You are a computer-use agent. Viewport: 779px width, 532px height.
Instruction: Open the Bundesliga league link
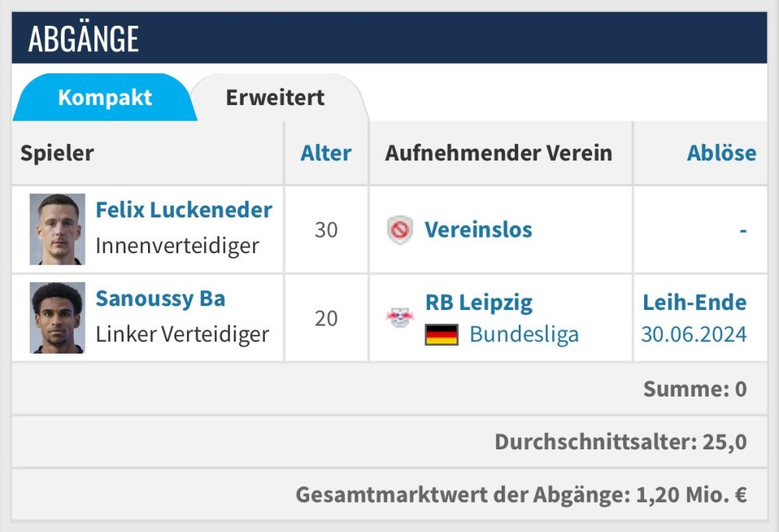point(523,335)
